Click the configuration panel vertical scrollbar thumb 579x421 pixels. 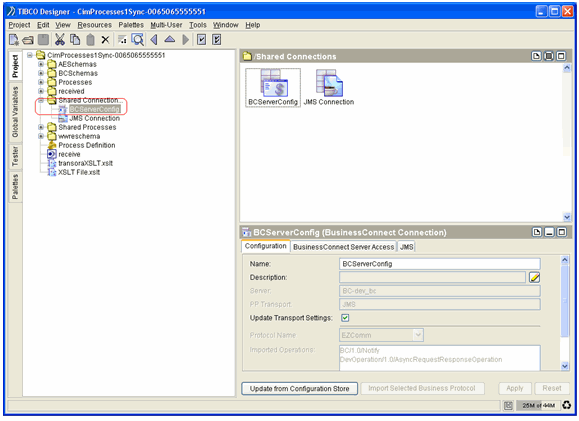[564, 301]
